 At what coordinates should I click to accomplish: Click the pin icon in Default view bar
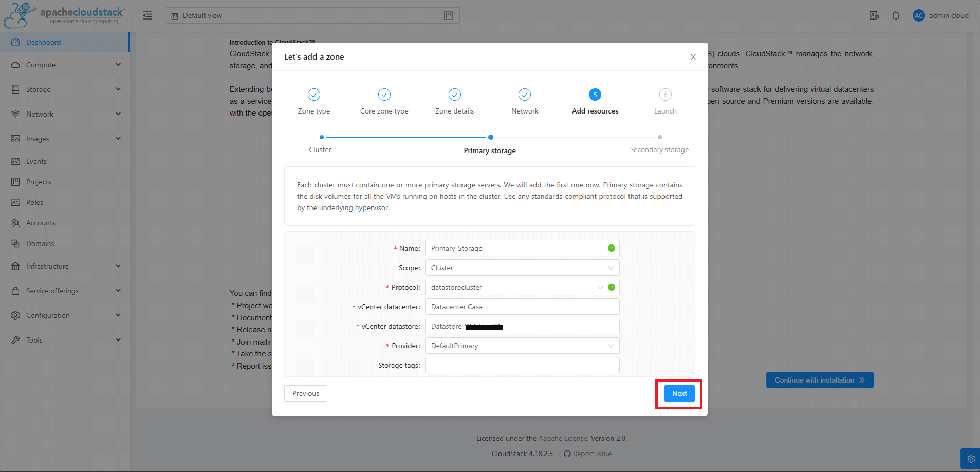click(x=448, y=15)
